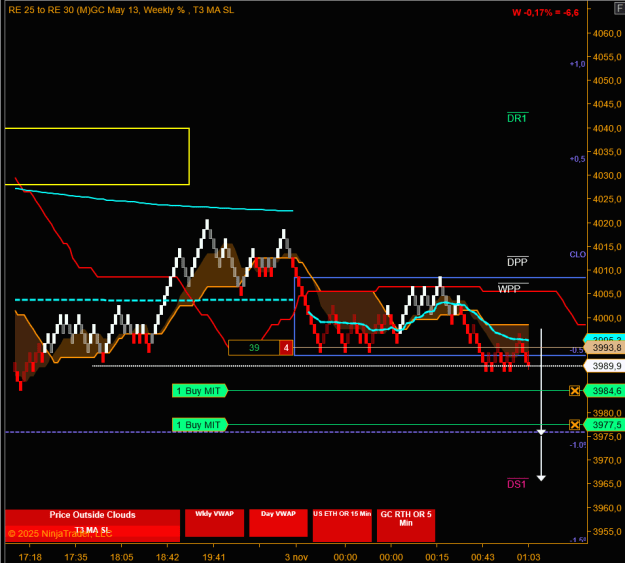
Task: Click the 4060,0 price axis label
Action: [607, 33]
